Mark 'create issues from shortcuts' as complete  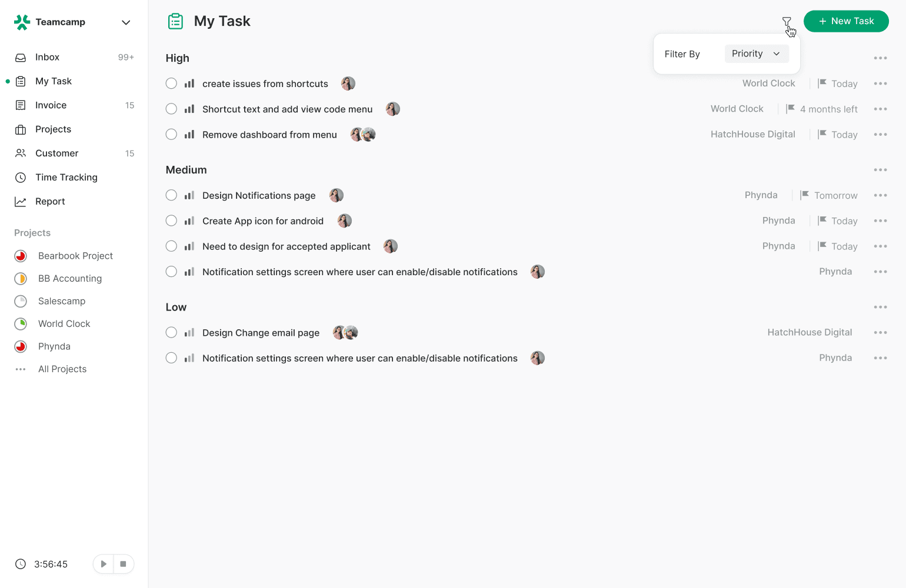[171, 83]
